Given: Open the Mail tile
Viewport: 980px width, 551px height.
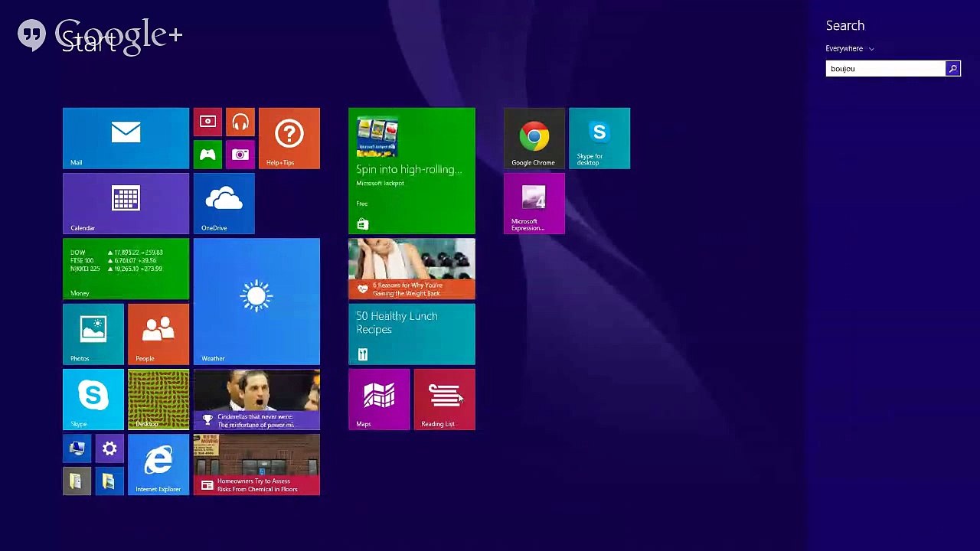Looking at the screenshot, I should point(126,138).
